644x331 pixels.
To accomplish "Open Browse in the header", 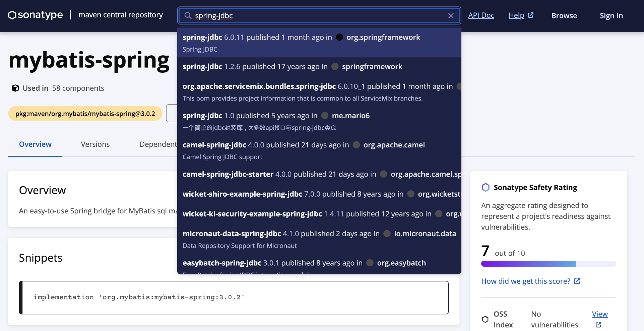I will 564,15.
